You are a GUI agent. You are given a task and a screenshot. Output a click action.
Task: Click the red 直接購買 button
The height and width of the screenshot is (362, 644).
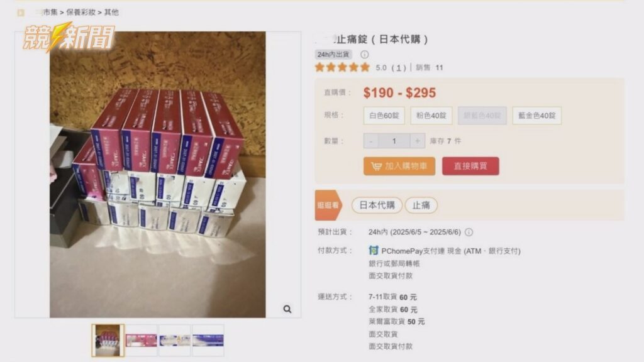coord(470,166)
